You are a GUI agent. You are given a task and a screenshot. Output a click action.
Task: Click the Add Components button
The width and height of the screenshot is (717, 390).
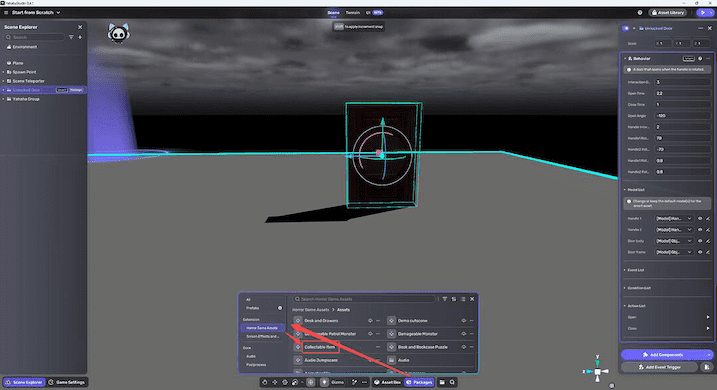tap(666, 355)
